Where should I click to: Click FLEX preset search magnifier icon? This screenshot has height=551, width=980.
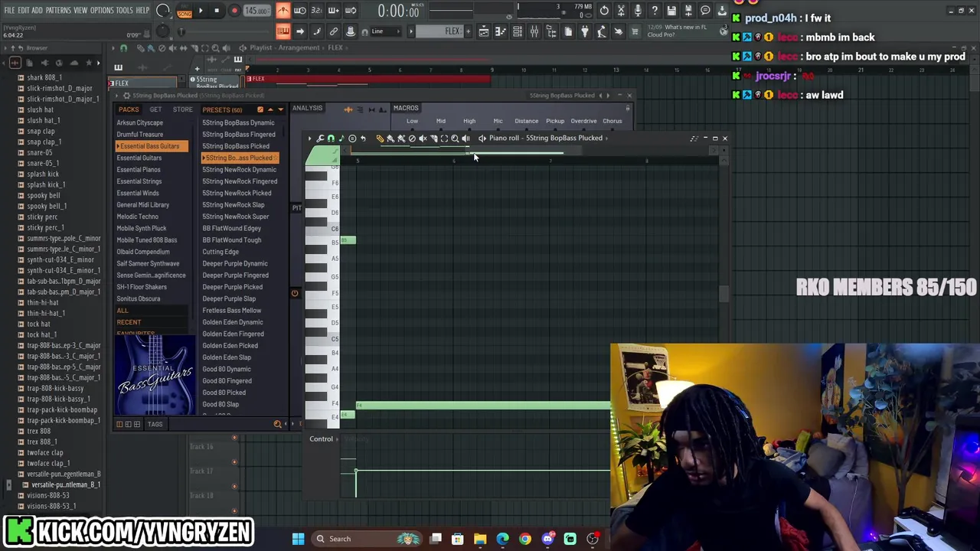point(277,424)
